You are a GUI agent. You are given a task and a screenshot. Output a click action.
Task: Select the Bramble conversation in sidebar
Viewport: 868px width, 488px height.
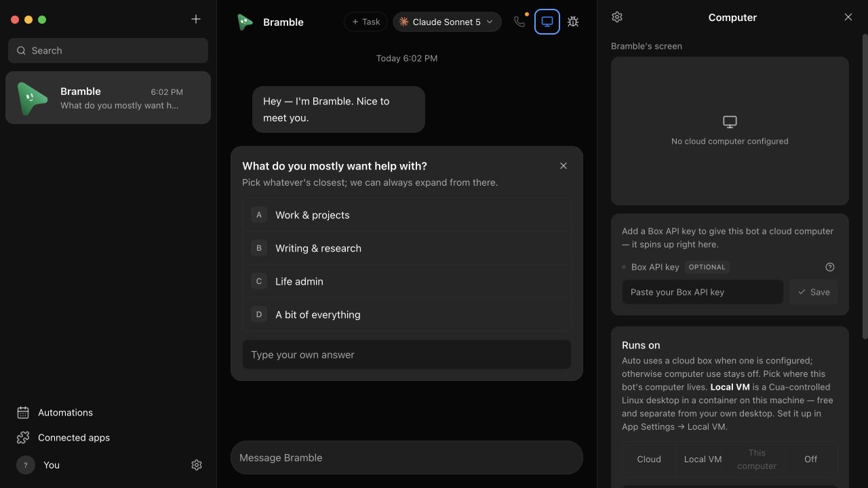[x=108, y=98]
